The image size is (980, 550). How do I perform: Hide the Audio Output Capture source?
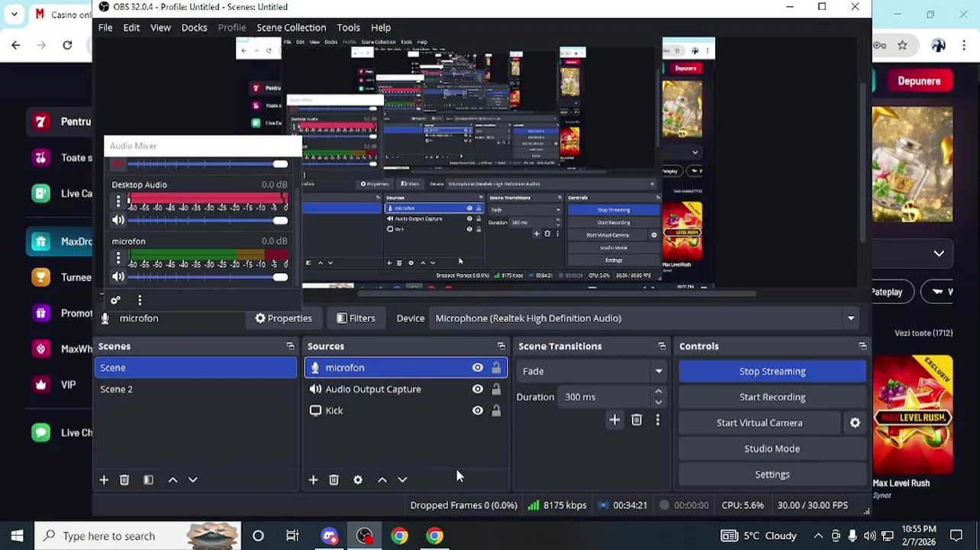[x=478, y=389]
